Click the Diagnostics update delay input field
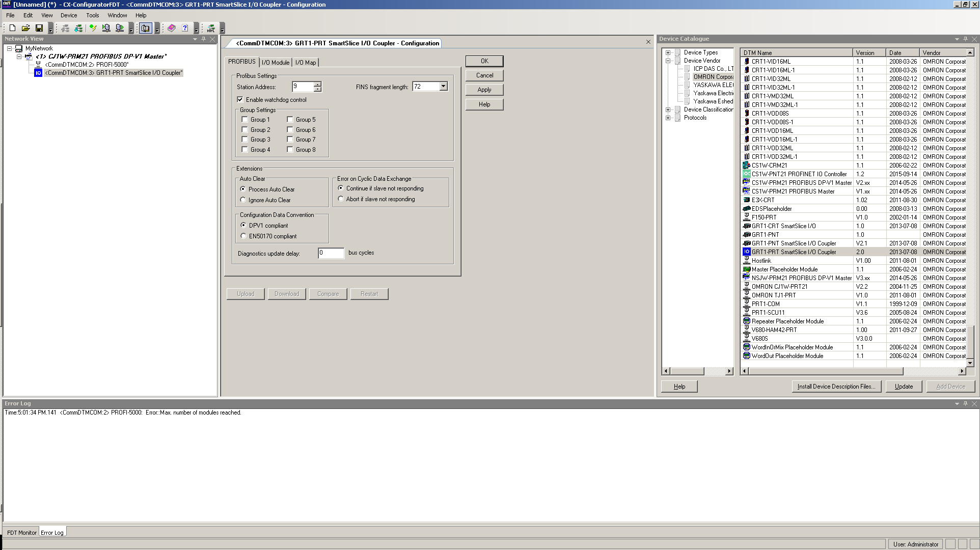Viewport: 980px width, 550px height. [x=331, y=253]
